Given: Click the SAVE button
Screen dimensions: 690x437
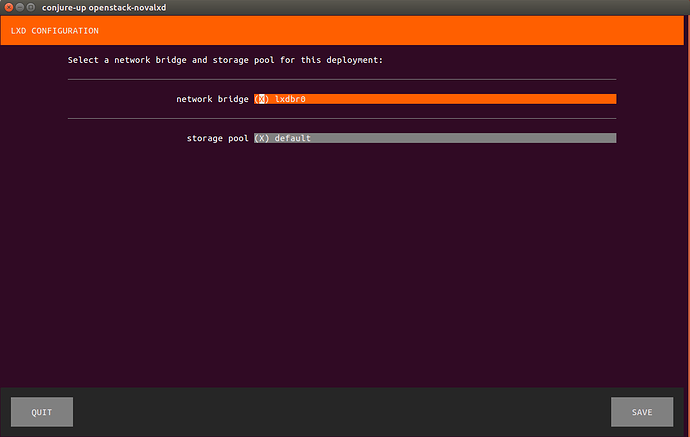Looking at the screenshot, I should point(642,412).
